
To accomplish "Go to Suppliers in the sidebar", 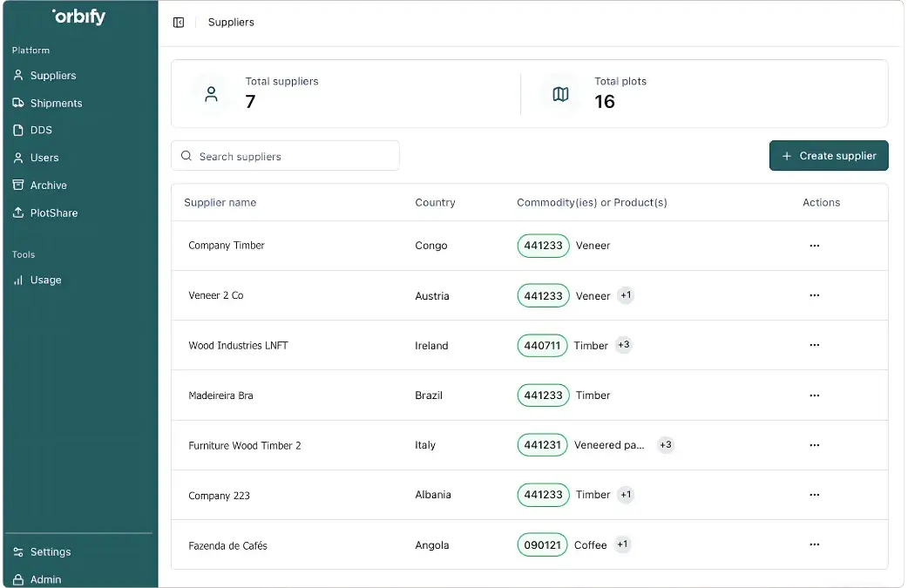I will point(52,76).
